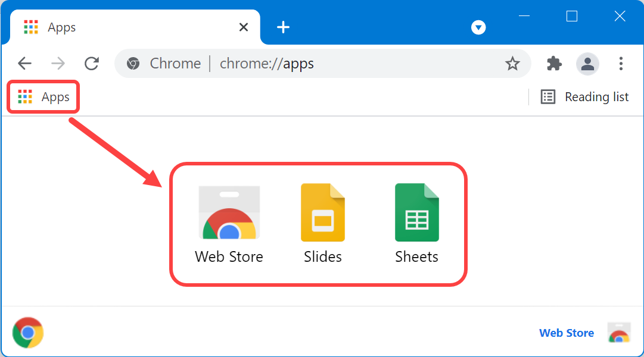Open Google Sheets

416,212
